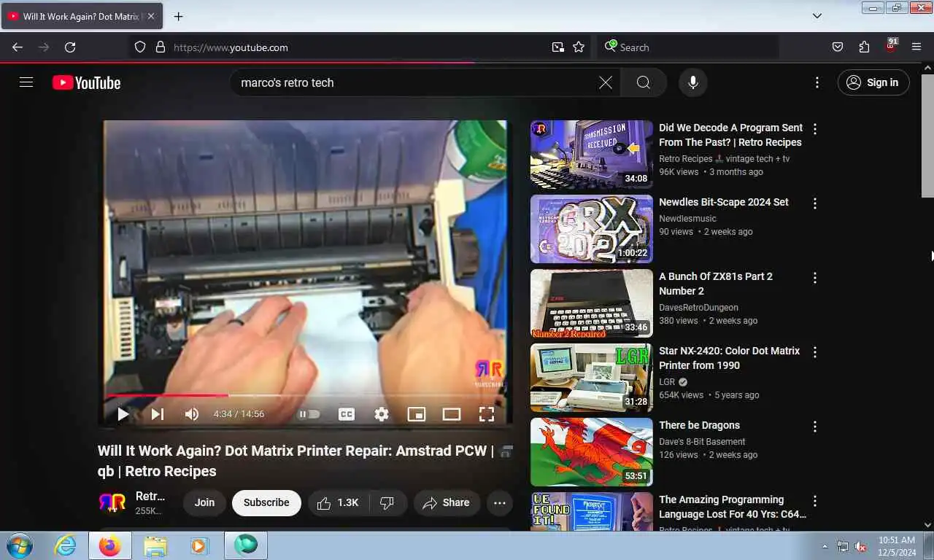
Task: Dislike the video
Action: 388,502
